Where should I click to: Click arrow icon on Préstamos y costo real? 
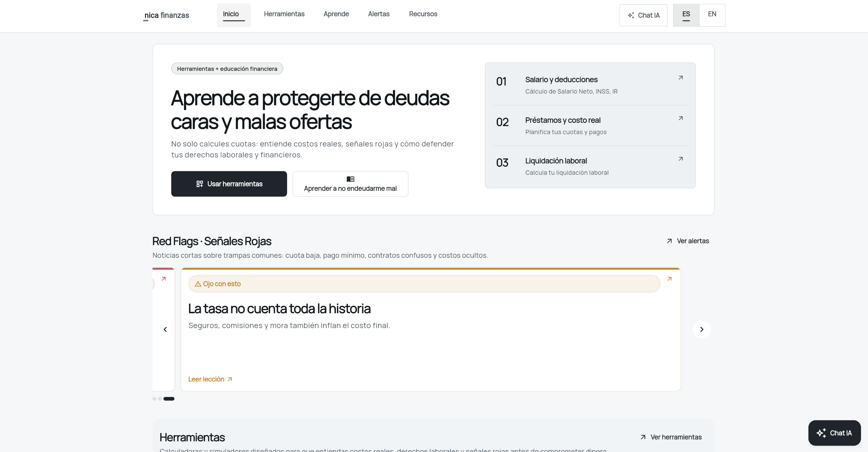[680, 118]
